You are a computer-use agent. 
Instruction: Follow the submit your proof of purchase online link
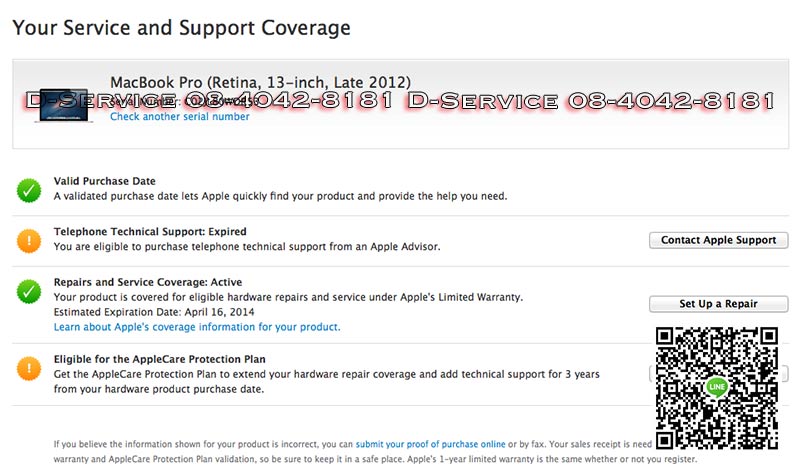[430, 443]
